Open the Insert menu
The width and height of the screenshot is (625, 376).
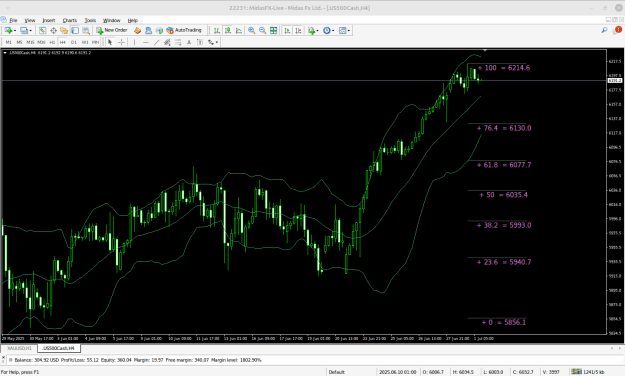coord(49,20)
